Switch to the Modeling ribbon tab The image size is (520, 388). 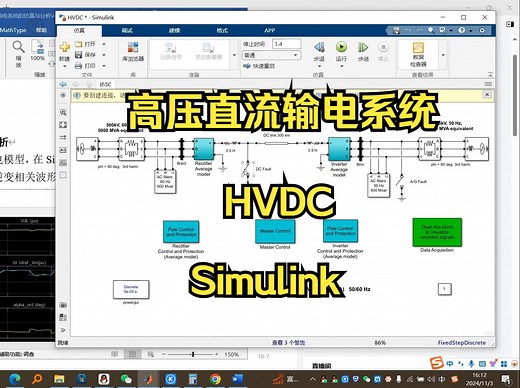pos(174,30)
